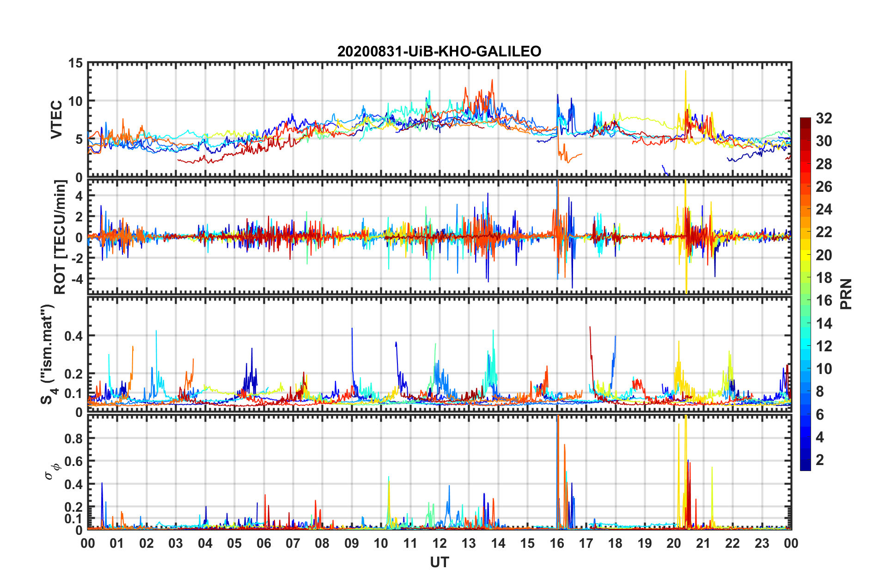
Task: Click colorbar tick label 30
Action: coord(824,141)
